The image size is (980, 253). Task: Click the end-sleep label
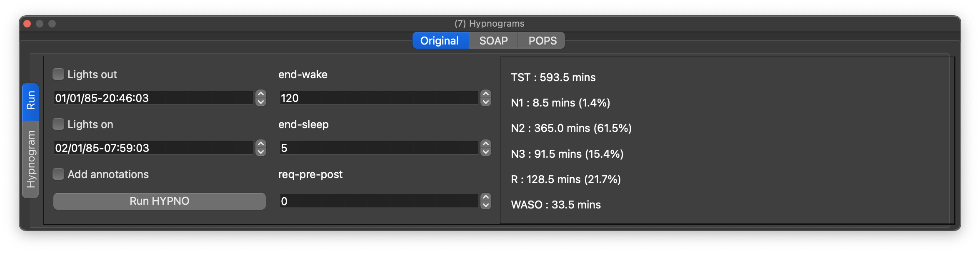[x=303, y=124]
